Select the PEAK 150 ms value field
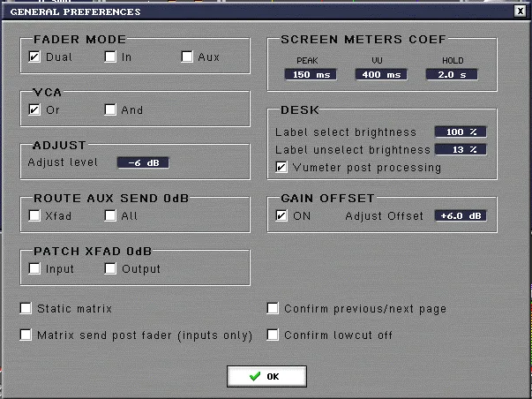The height and width of the screenshot is (399, 532). tap(311, 74)
